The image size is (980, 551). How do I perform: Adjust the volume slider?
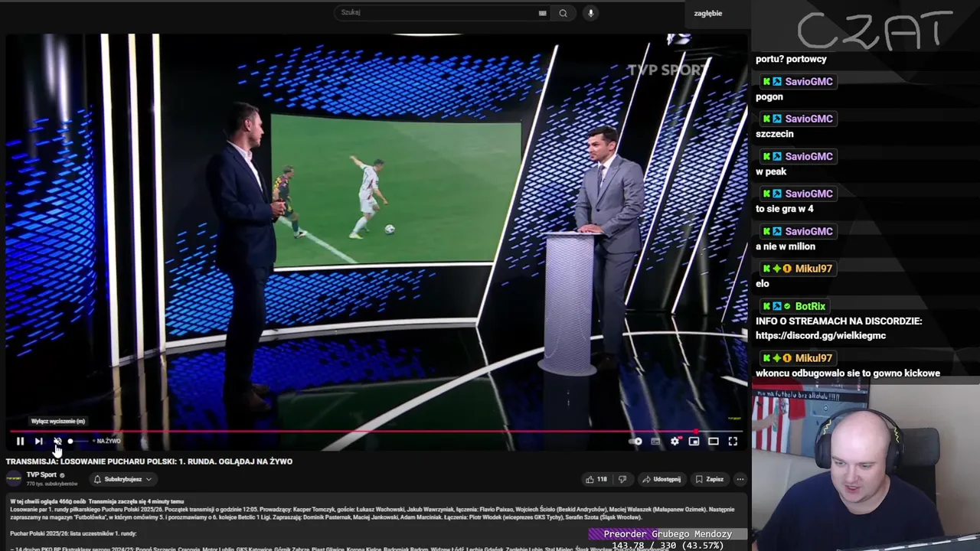(x=77, y=442)
